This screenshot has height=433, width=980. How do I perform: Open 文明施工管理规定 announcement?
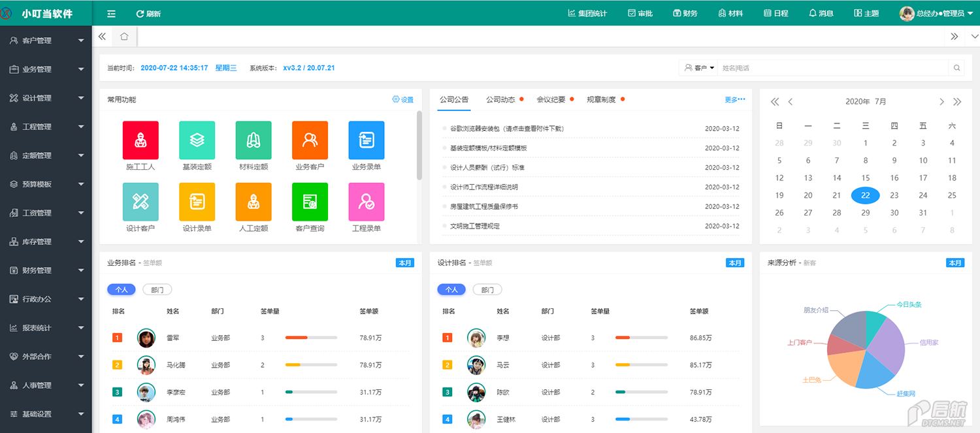[x=475, y=227]
